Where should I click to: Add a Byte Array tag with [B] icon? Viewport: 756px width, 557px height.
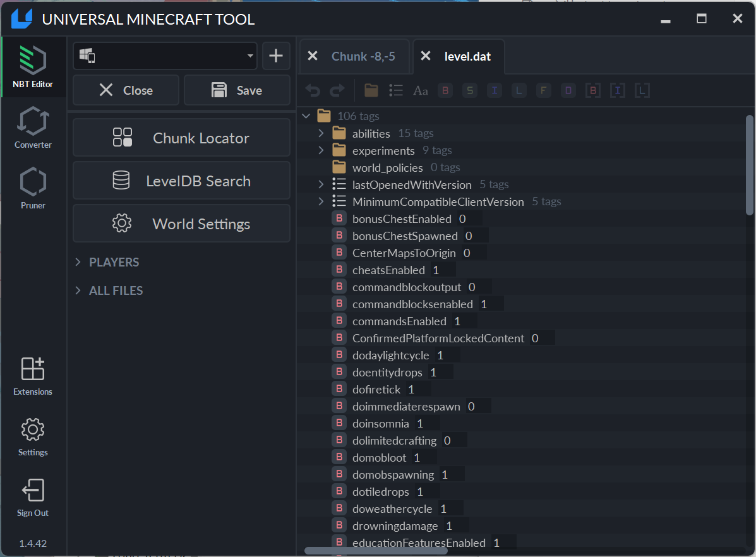[x=592, y=90]
